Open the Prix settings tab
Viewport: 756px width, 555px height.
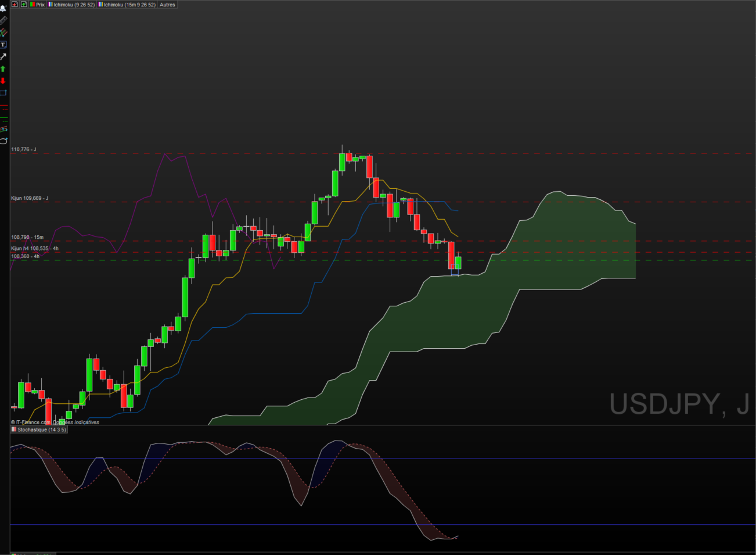tap(37, 4)
